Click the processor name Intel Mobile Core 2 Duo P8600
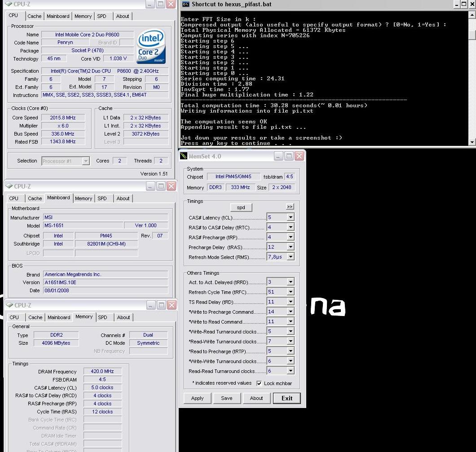 (x=88, y=35)
